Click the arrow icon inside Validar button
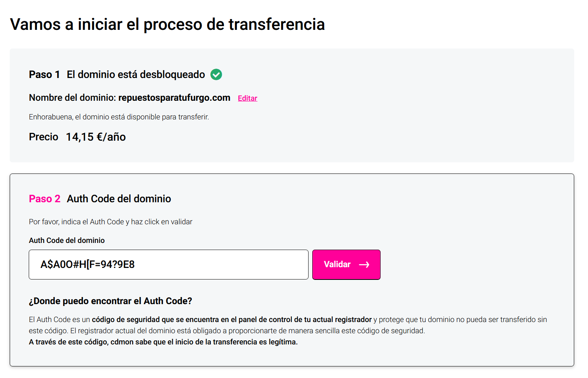588x378 pixels. [x=364, y=265]
